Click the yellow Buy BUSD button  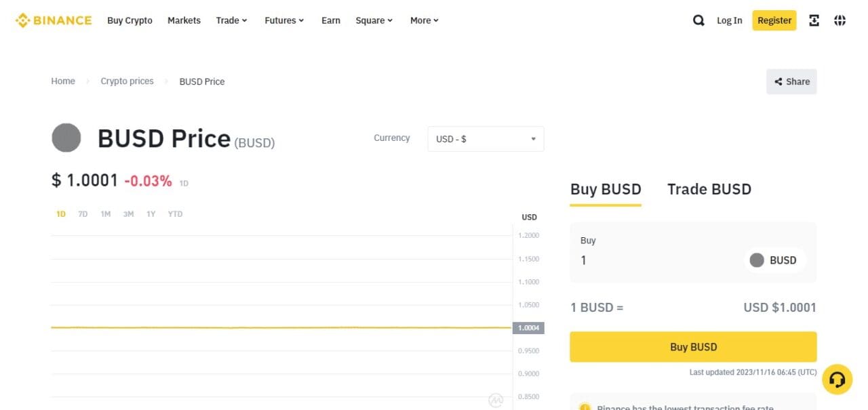point(693,347)
